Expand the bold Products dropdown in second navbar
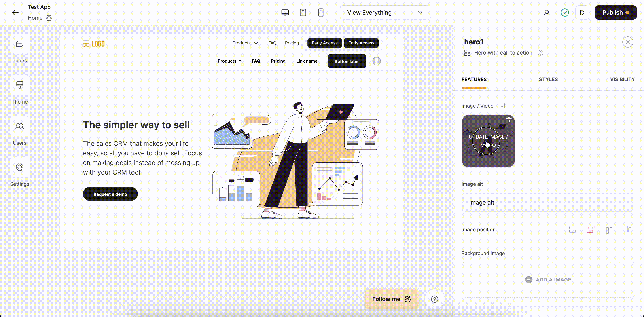This screenshot has height=317, width=644. (x=229, y=61)
